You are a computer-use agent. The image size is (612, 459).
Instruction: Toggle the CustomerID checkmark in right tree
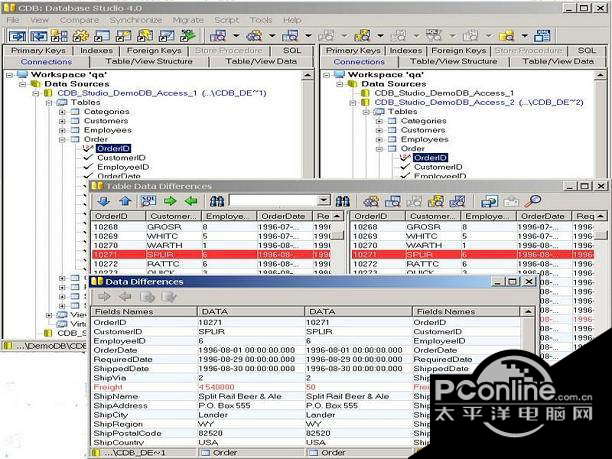tap(405, 167)
